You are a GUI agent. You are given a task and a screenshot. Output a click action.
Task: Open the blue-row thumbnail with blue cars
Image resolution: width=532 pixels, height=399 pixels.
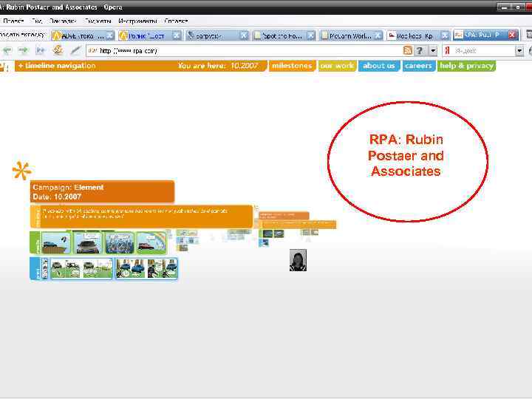point(146,268)
